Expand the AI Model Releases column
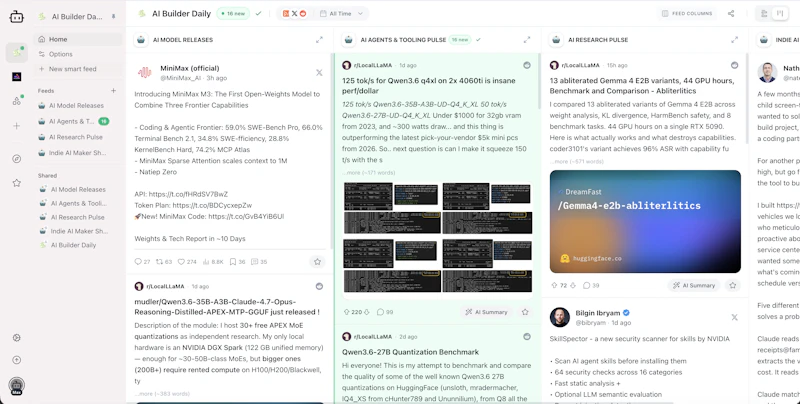The height and width of the screenshot is (404, 800). click(319, 40)
